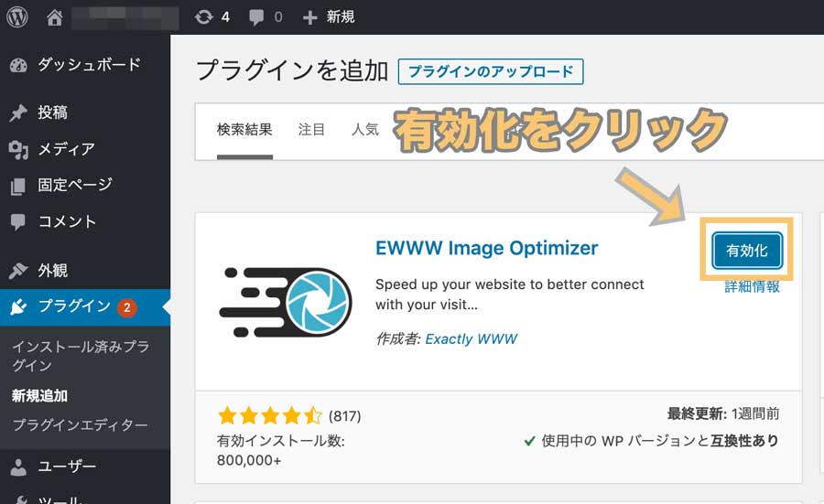The height and width of the screenshot is (504, 824).
Task: Select 新規追加 submenu item
Action: click(x=40, y=396)
